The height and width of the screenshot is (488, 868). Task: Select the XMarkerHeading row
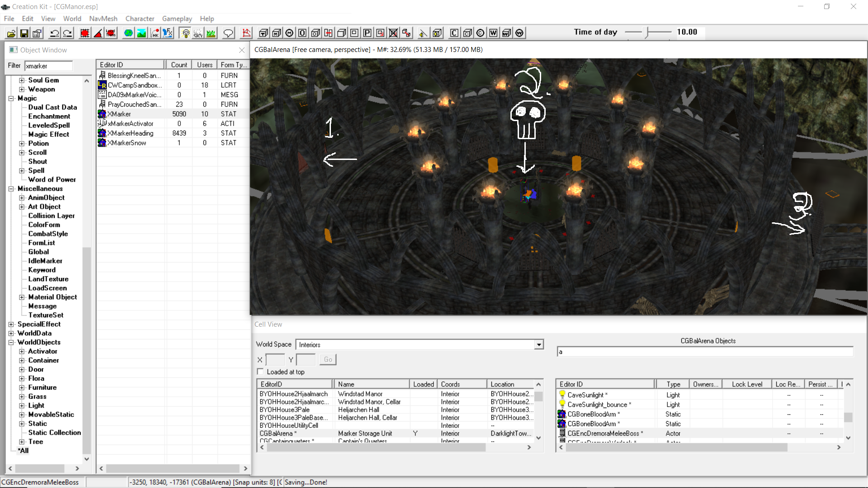coord(173,133)
